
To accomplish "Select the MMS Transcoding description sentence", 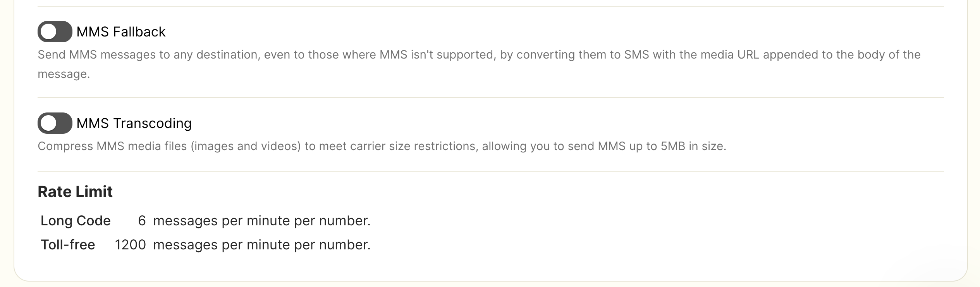I will click(382, 146).
